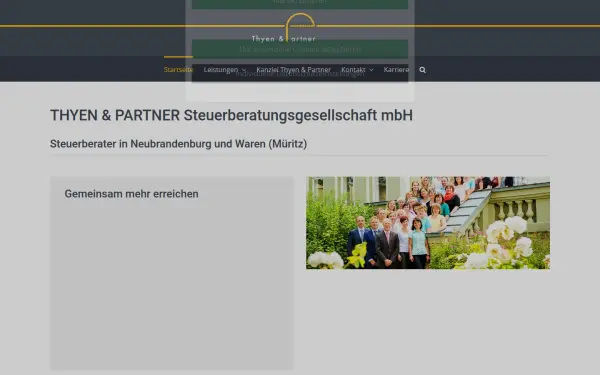Click the Gemeinsam mehr erreichen heading
Image resolution: width=600 pixels, height=375 pixels.
point(131,194)
